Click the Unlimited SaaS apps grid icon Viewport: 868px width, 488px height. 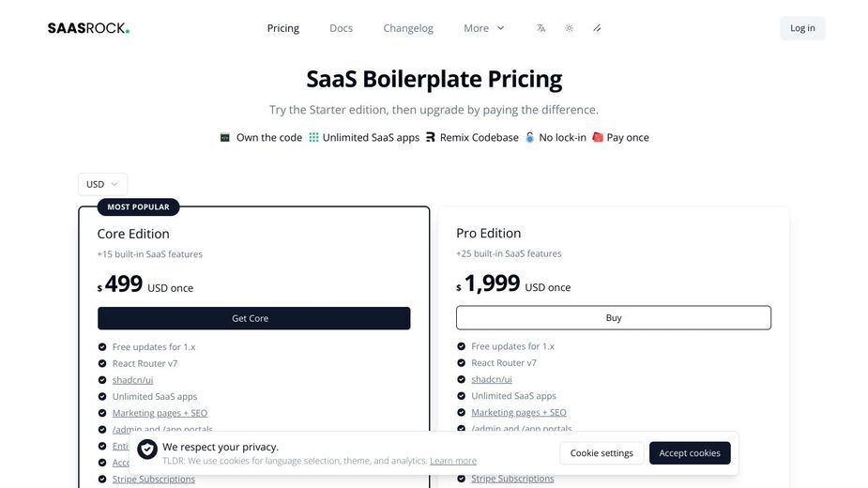click(x=313, y=137)
